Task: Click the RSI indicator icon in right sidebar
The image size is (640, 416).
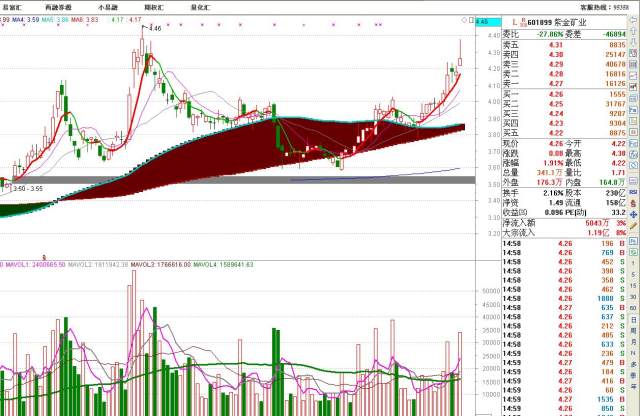Action: click(633, 192)
